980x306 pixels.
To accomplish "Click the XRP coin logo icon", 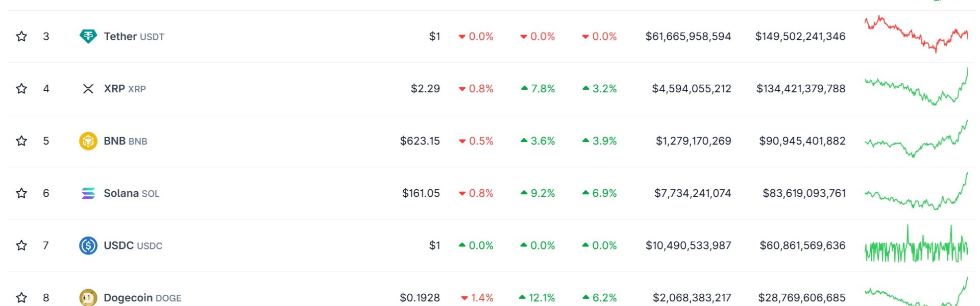I will coord(88,89).
